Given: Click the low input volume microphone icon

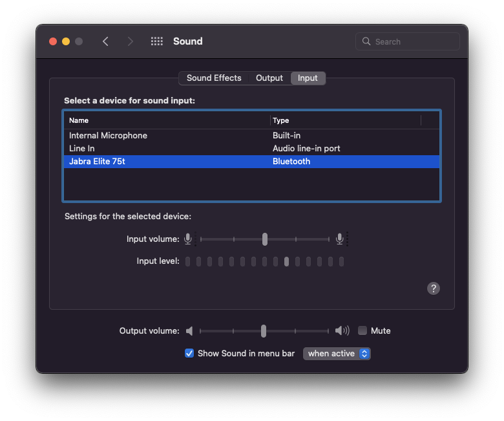Looking at the screenshot, I should pos(188,239).
